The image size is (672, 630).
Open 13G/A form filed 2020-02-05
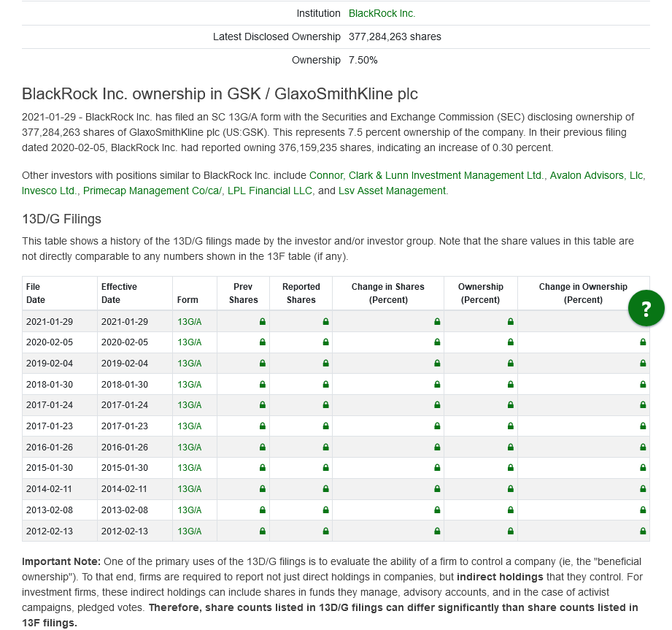point(190,342)
